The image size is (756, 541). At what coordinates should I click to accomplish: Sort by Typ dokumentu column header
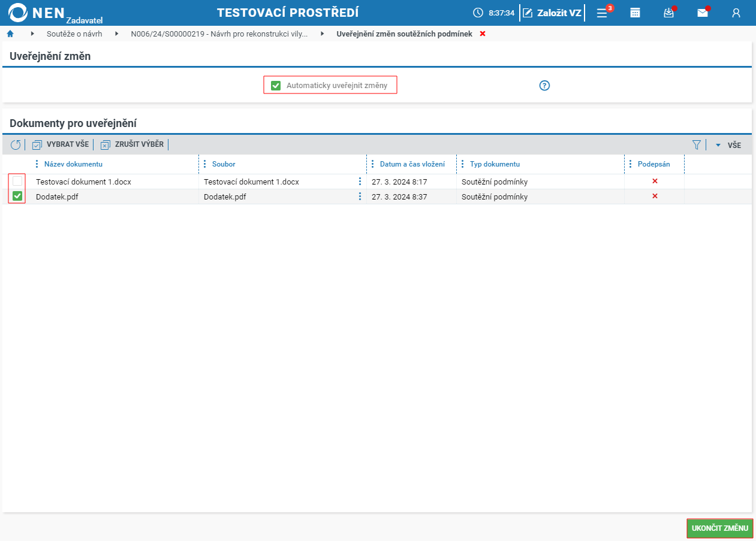click(x=495, y=164)
